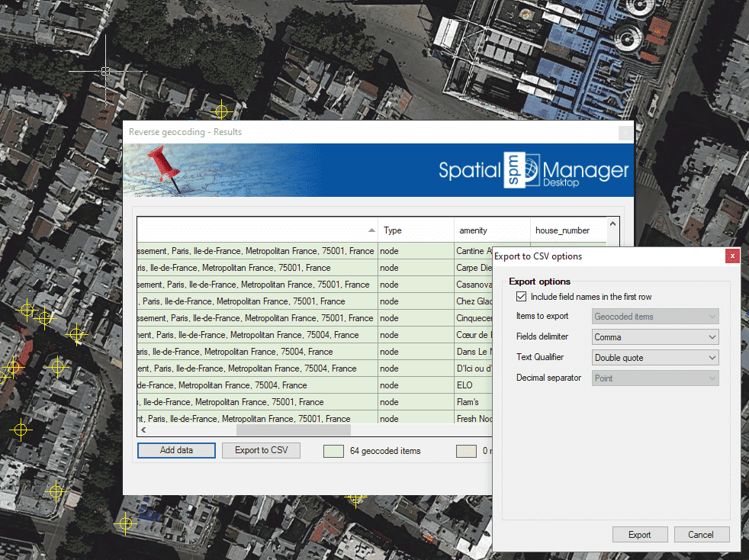Open the Fields delimiter dropdown
The image size is (749, 560).
tap(655, 337)
